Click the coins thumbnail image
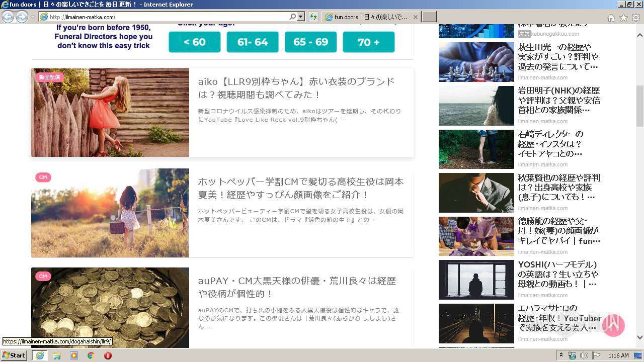Image resolution: width=644 pixels, height=362 pixels. pos(110,308)
